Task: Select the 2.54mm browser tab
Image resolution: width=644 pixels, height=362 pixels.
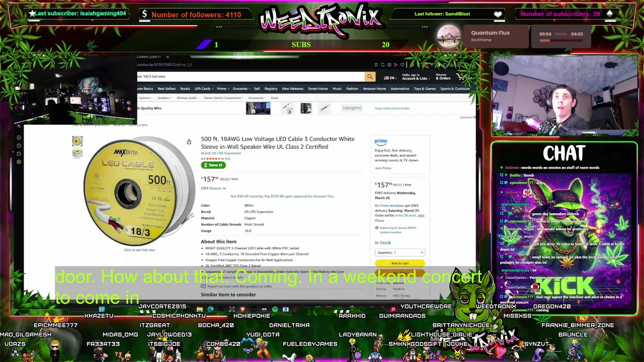Action: coord(149,57)
